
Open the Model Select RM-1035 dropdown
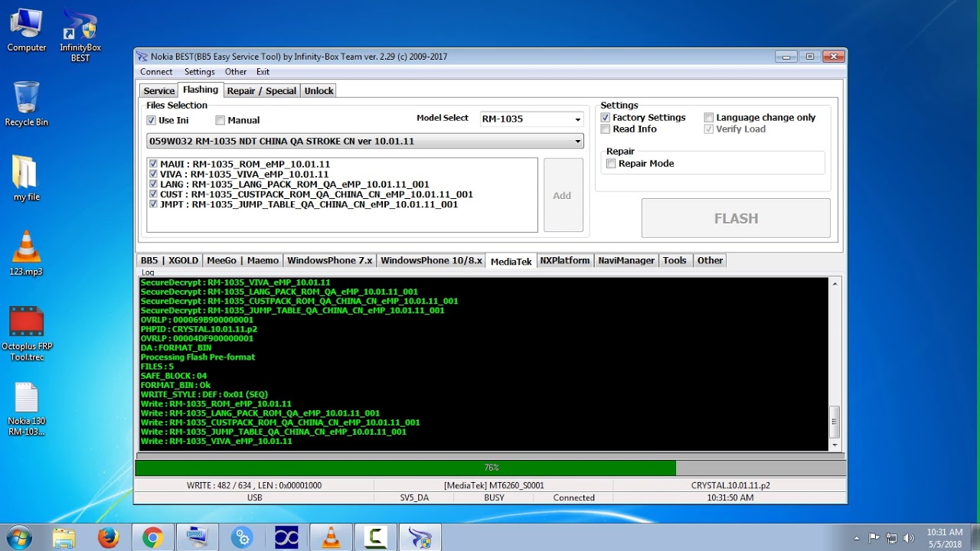tap(531, 119)
